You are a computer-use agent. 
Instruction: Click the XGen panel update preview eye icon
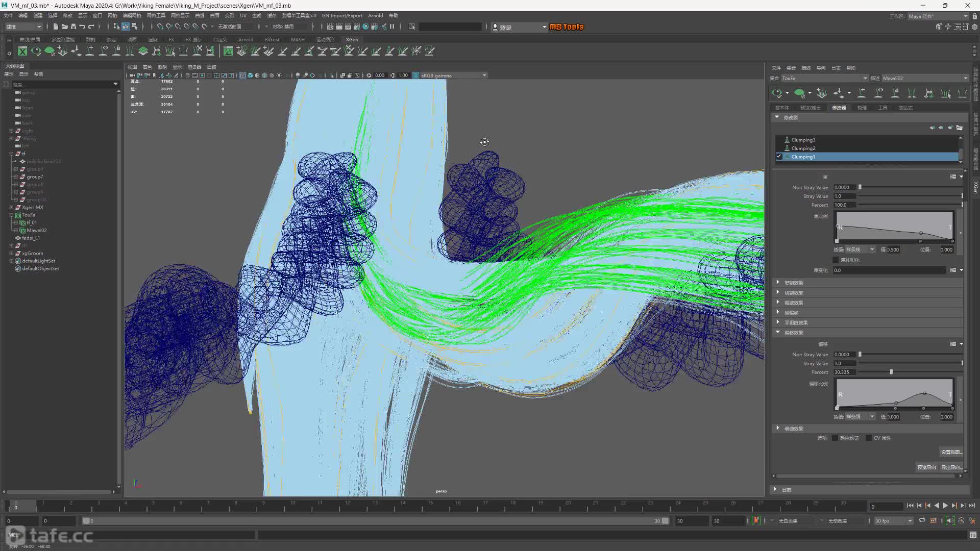pyautogui.click(x=777, y=93)
